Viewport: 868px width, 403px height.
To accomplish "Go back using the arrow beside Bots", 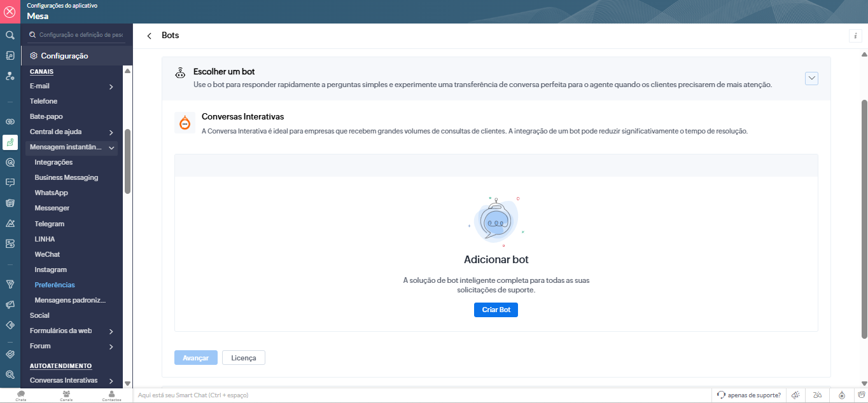I will [150, 36].
